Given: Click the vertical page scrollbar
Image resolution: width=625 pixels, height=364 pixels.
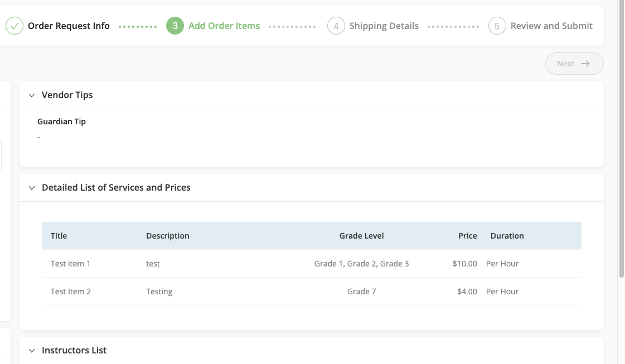Looking at the screenshot, I should coord(622,139).
